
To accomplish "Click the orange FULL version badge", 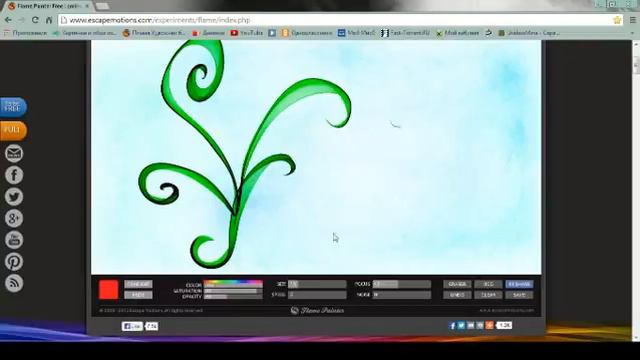I will pos(13,131).
